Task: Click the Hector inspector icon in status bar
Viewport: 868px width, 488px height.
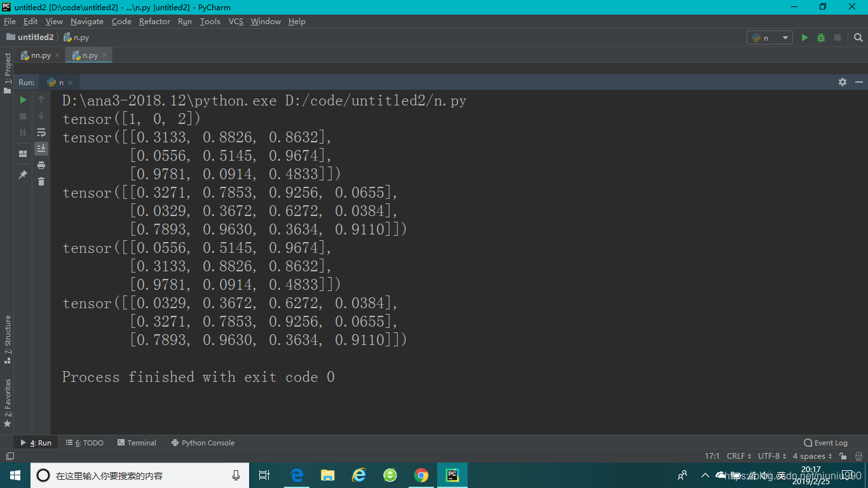Action: (857, 456)
